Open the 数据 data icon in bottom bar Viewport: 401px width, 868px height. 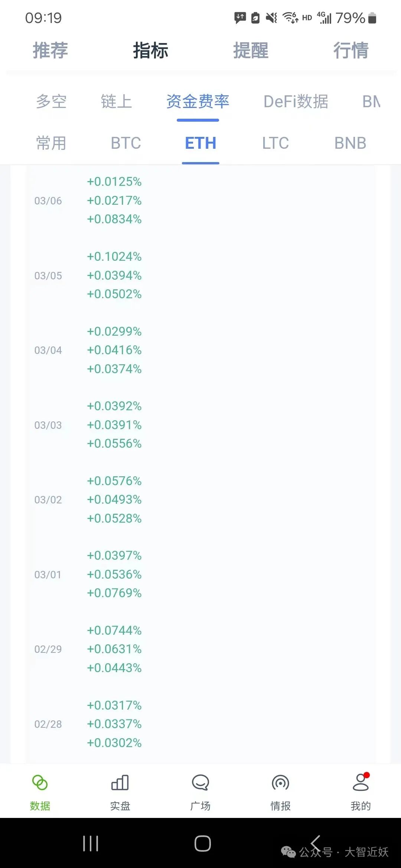pyautogui.click(x=40, y=783)
